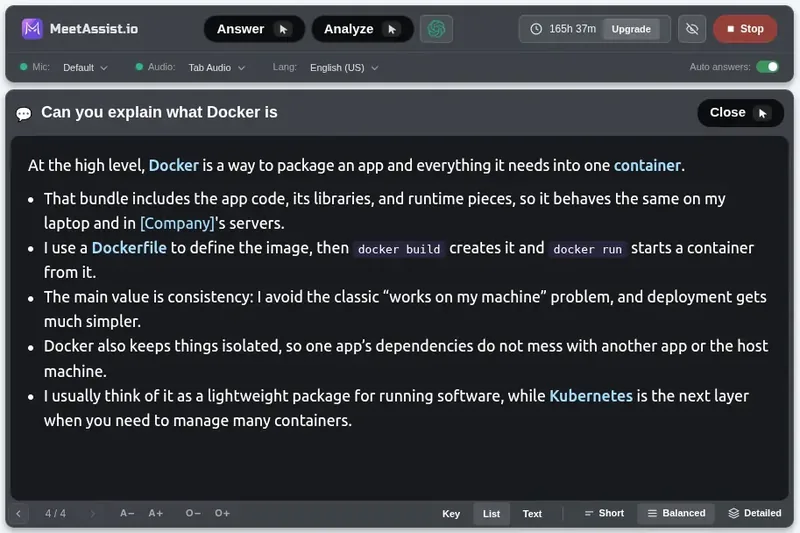This screenshot has width=800, height=533.
Task: Switch to List format tab
Action: [x=491, y=514]
